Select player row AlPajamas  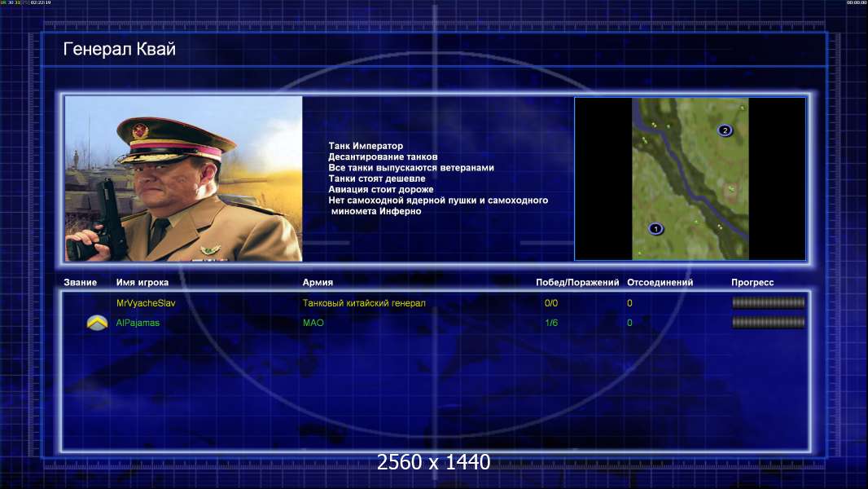point(435,323)
